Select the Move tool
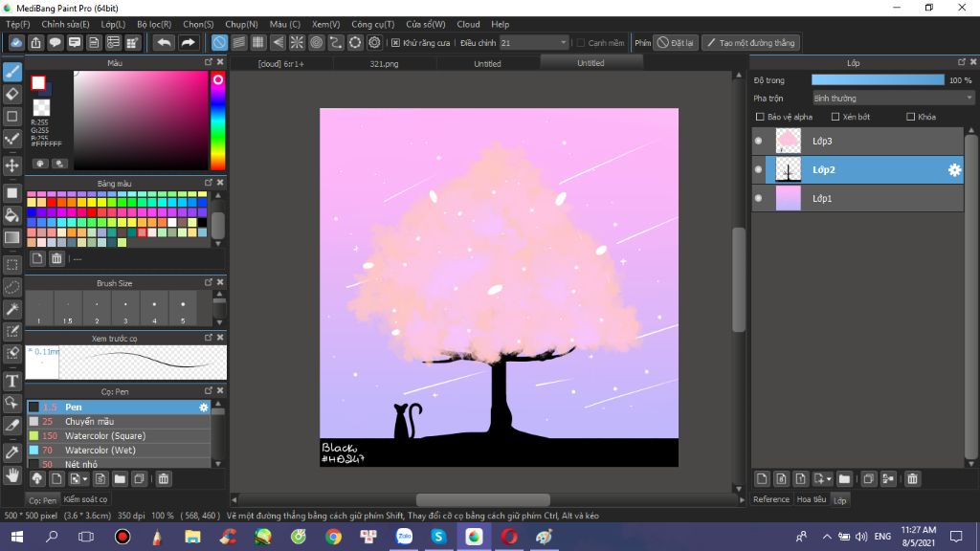Image resolution: width=980 pixels, height=551 pixels. tap(12, 165)
